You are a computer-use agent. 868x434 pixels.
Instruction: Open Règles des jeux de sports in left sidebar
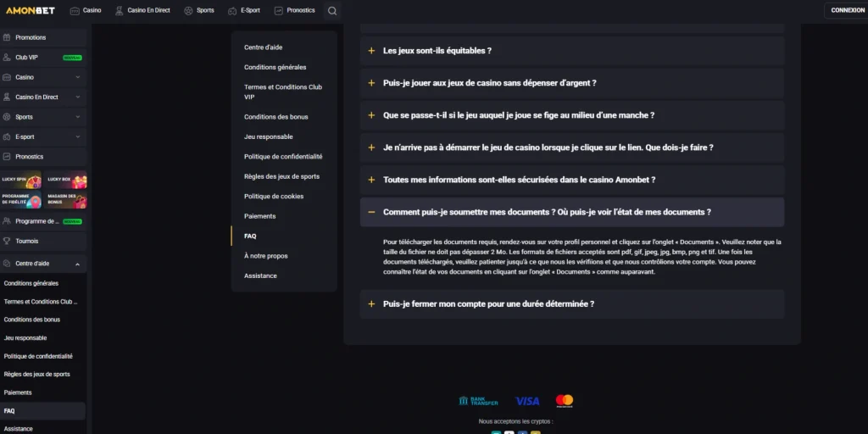[37, 374]
